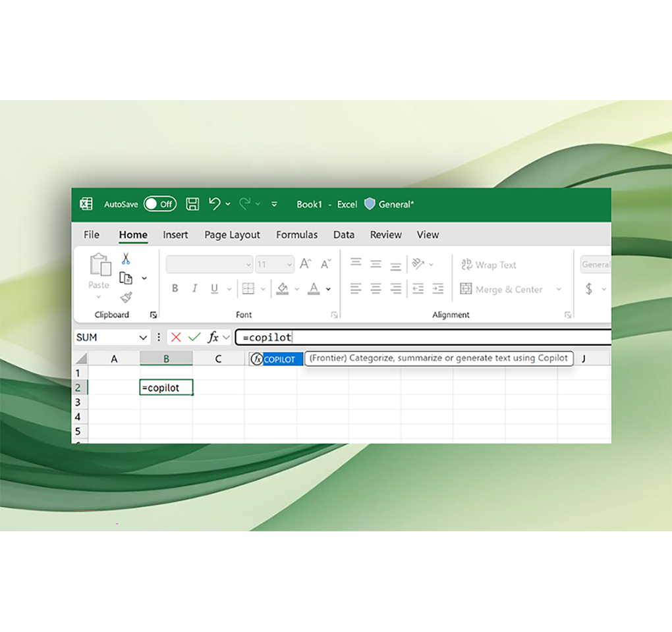Click Increase Indent icon
This screenshot has width=672, height=632.
(437, 288)
